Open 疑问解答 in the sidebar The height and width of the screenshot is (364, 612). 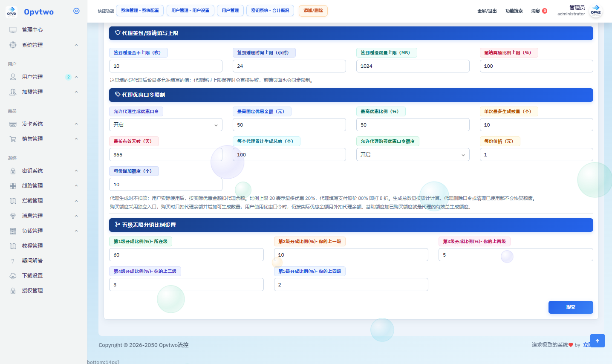(x=32, y=261)
